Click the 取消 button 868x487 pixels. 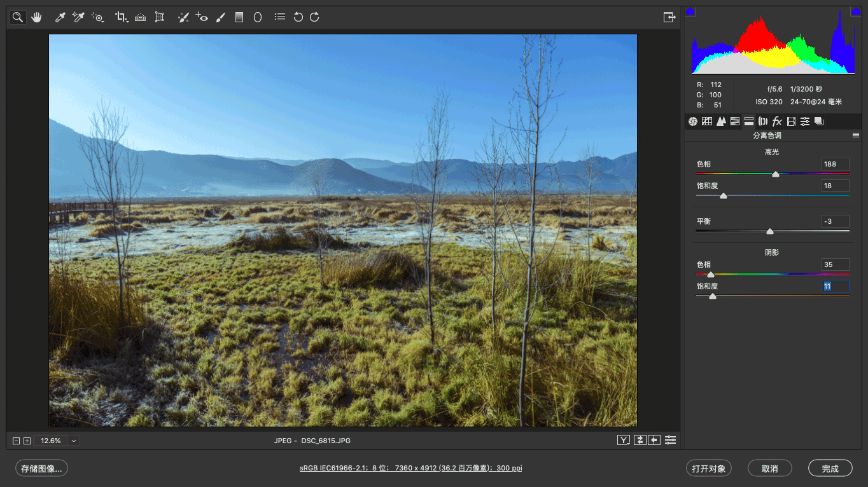coord(770,469)
